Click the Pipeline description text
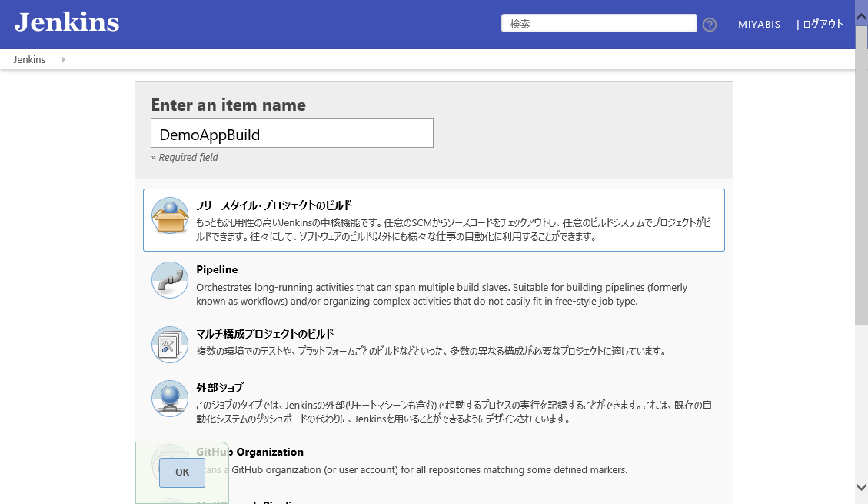 point(442,294)
